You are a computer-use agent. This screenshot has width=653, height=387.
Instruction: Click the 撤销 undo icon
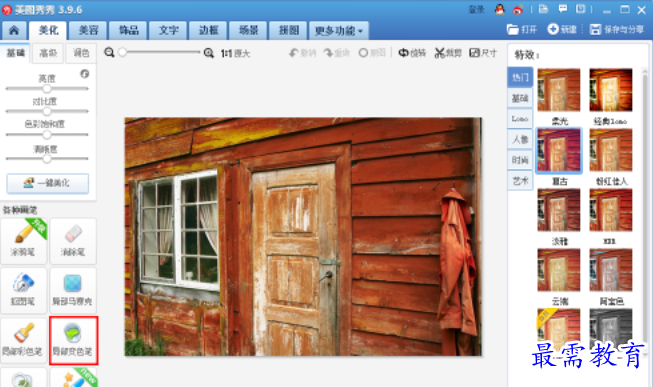coord(303,53)
